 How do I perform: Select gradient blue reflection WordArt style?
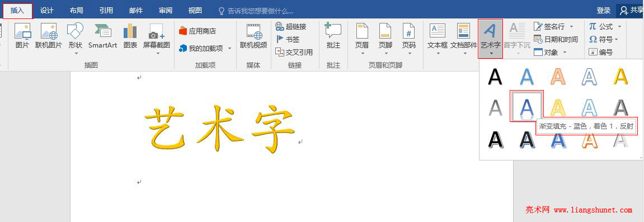coord(527,107)
